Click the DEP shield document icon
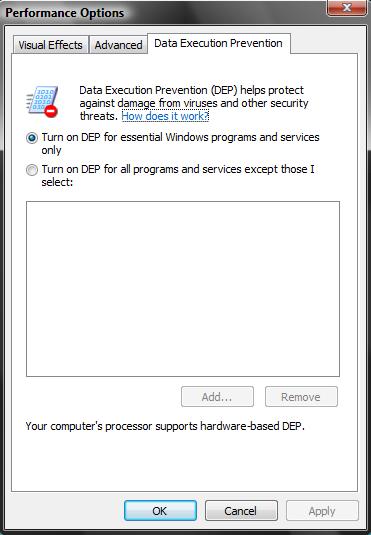 click(42, 101)
